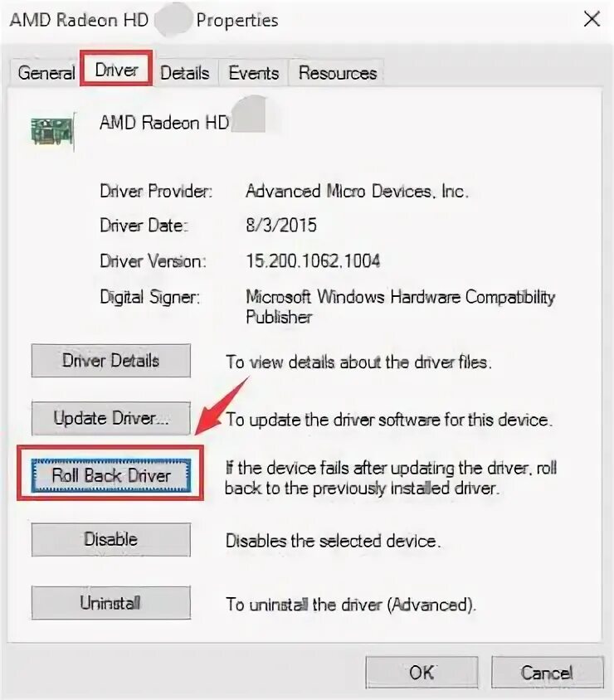Show the Resources tab
This screenshot has height=700, width=614.
point(337,73)
